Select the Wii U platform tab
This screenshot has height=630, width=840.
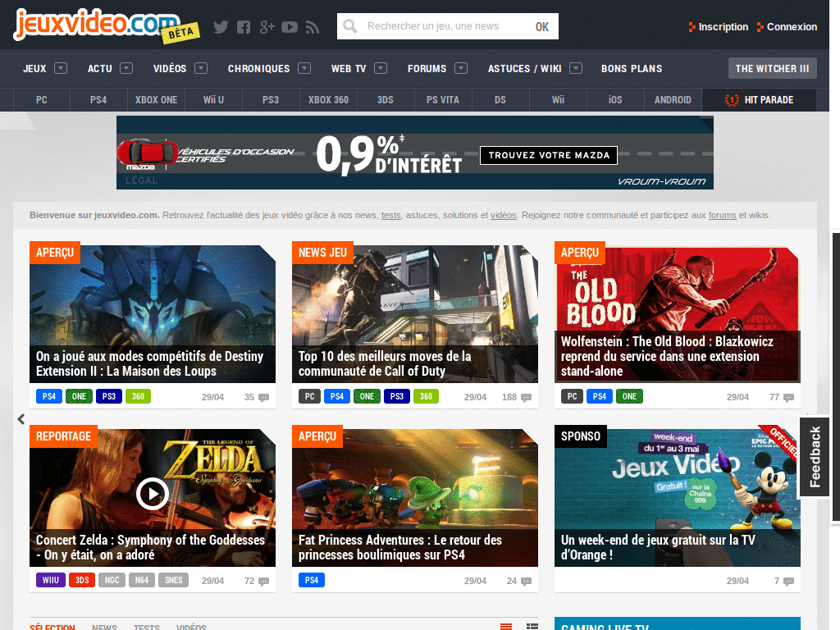213,99
